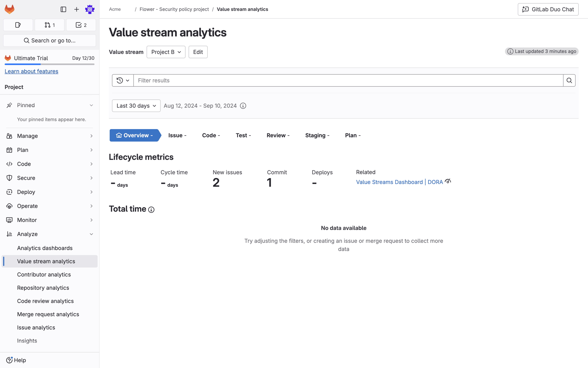Open Code review analytics in sidebar
The width and height of the screenshot is (588, 368).
tap(50, 301)
